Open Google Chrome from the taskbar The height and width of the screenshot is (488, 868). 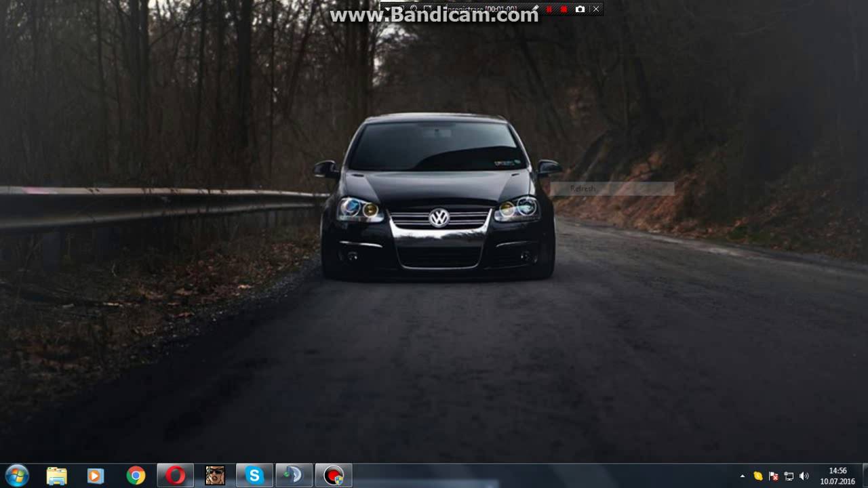(x=136, y=476)
